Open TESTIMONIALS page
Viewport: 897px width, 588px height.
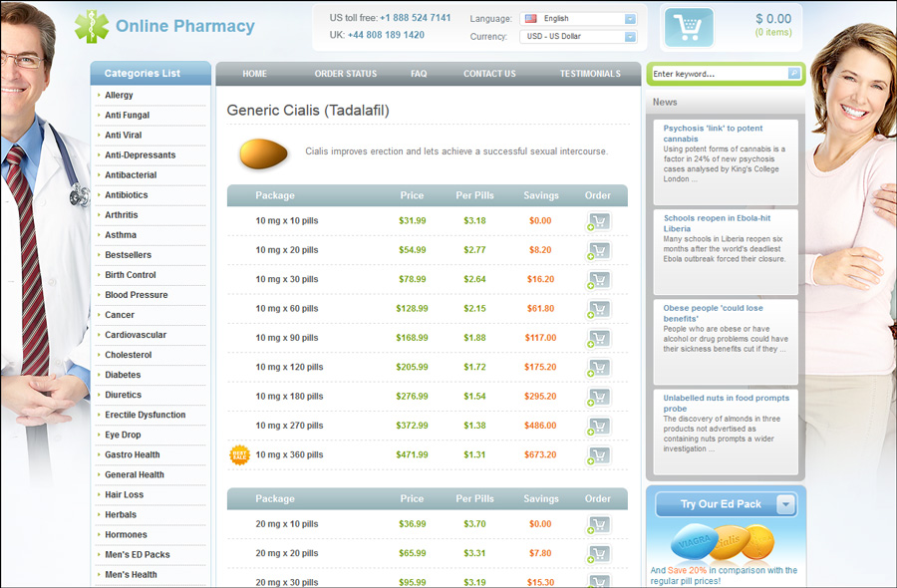pyautogui.click(x=590, y=74)
